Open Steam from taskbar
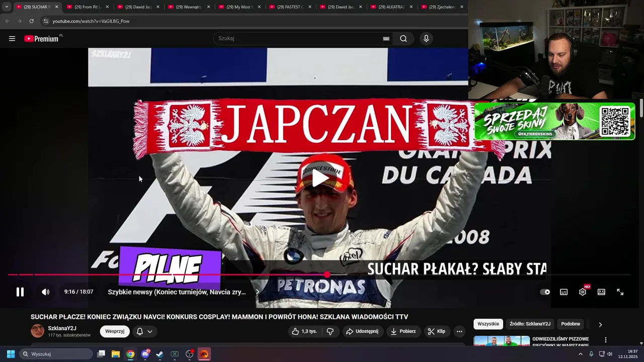 pyautogui.click(x=159, y=354)
